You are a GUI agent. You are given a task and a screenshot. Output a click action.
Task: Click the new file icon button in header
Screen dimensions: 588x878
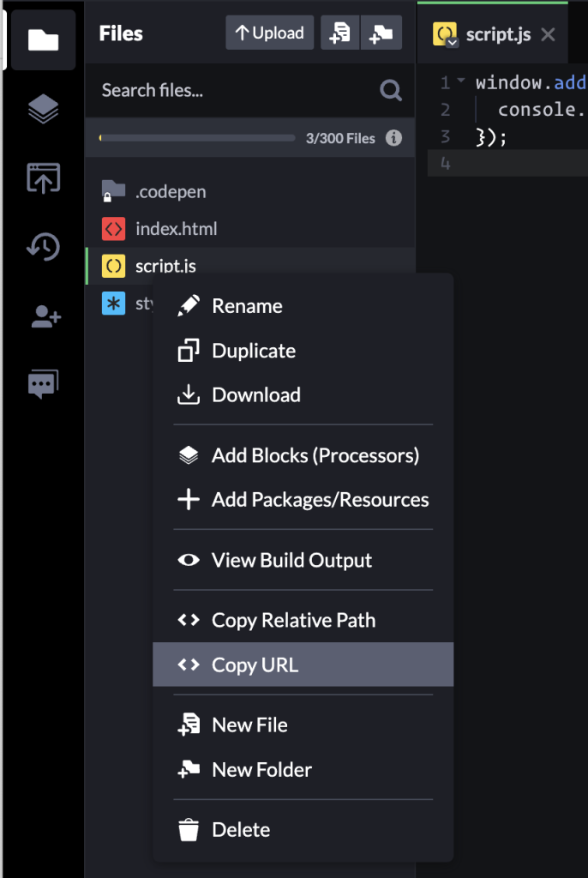(x=340, y=33)
